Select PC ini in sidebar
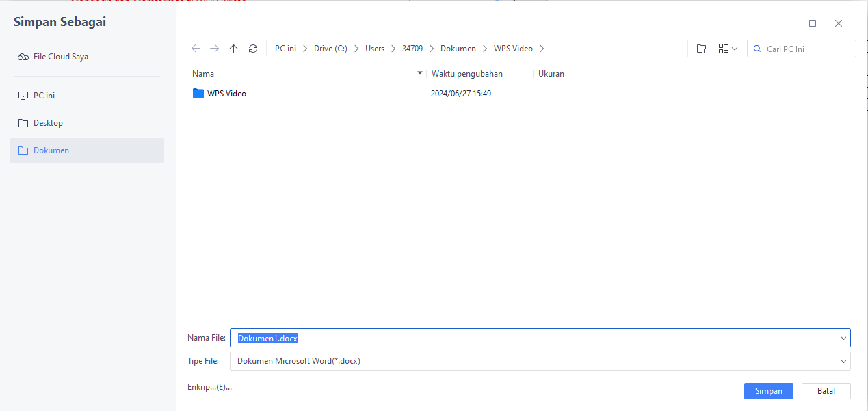 click(44, 96)
